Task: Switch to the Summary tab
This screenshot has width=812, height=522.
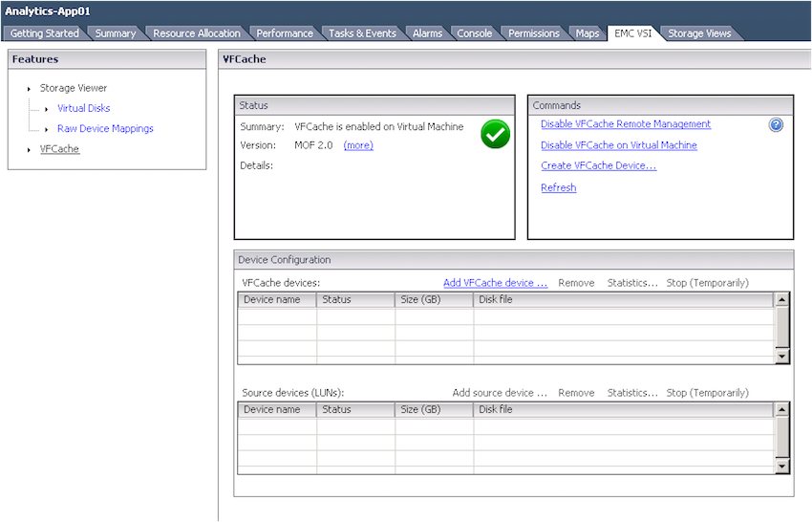Action: [115, 33]
